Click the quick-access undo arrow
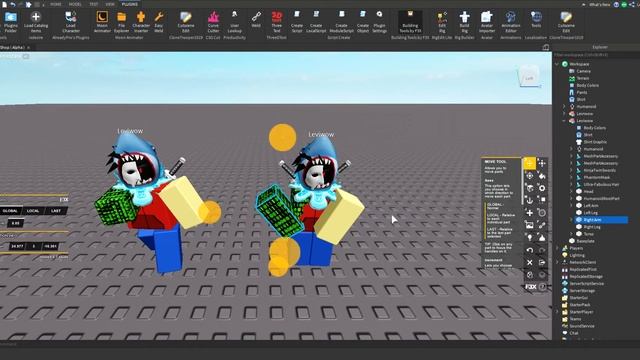The height and width of the screenshot is (360, 640). click(x=13, y=4)
